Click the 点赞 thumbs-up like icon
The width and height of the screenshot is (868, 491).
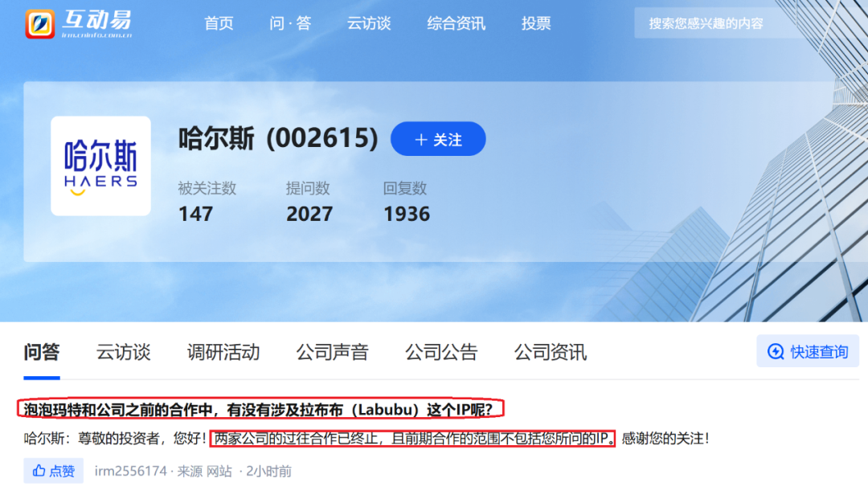pyautogui.click(x=39, y=471)
